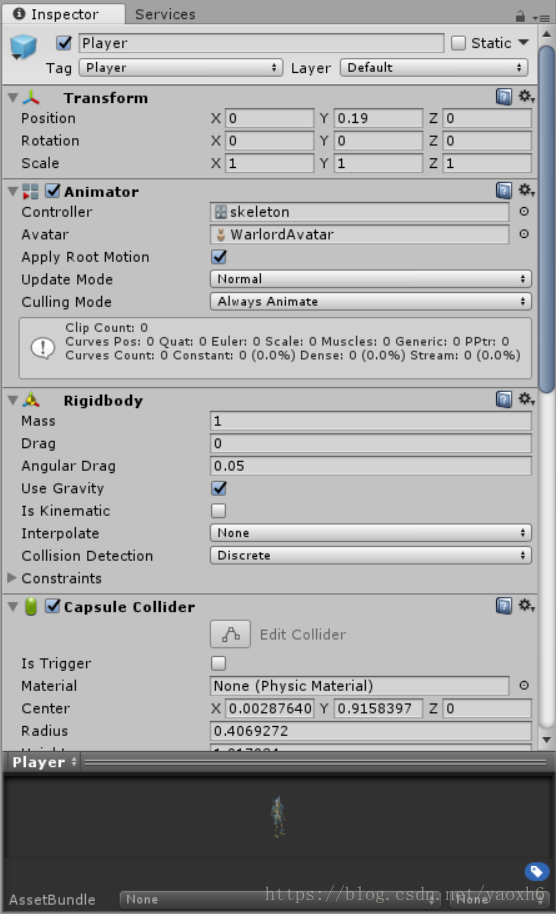Open Animator component gear settings
Image resolution: width=556 pixels, height=914 pixels.
(526, 190)
